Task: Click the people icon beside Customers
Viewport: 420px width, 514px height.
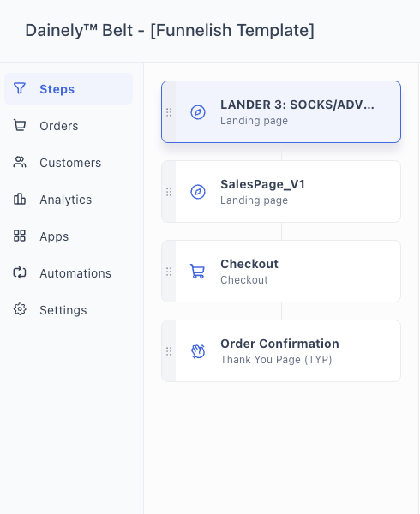Action: tap(20, 162)
